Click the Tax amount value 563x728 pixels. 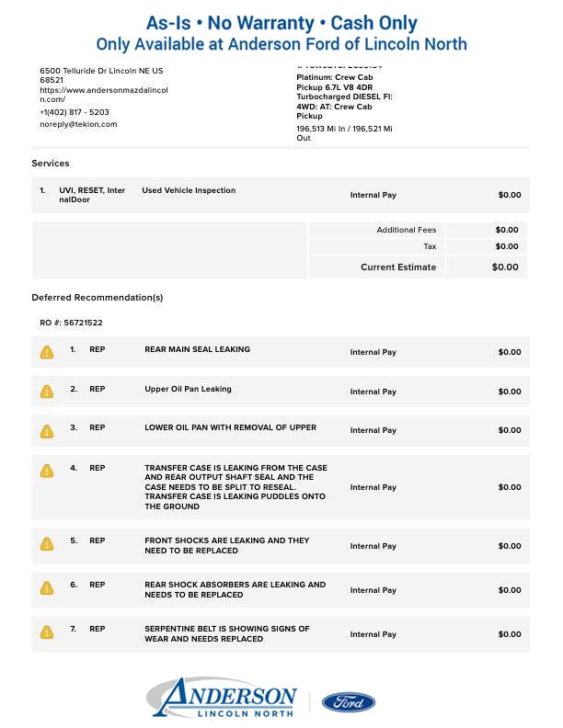[x=507, y=246]
